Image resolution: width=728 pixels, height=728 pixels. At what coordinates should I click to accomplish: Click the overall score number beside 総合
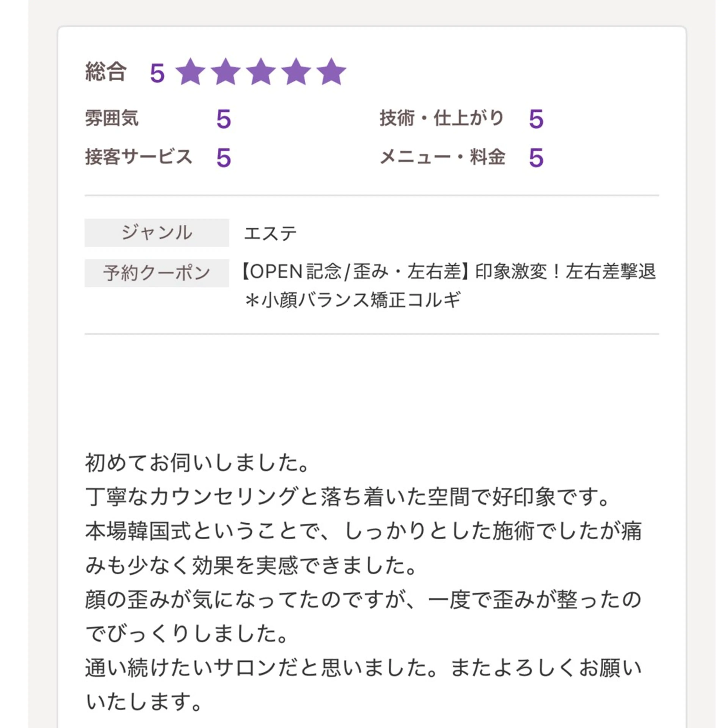[158, 73]
